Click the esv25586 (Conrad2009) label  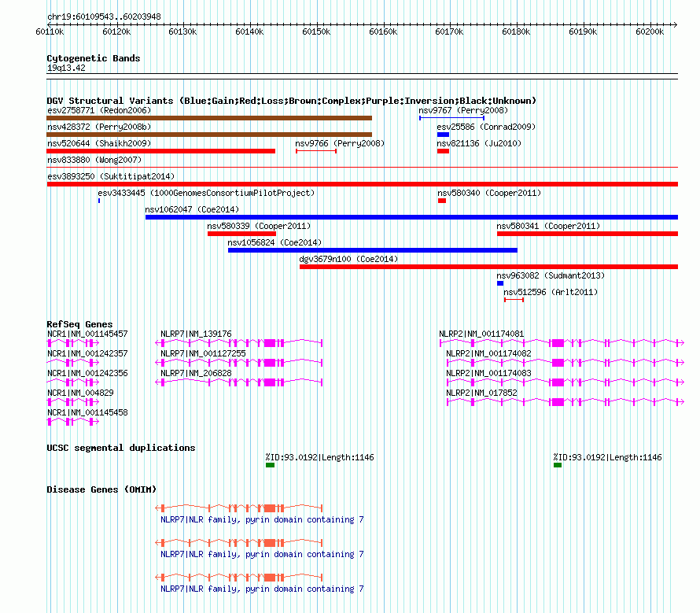pos(486,127)
